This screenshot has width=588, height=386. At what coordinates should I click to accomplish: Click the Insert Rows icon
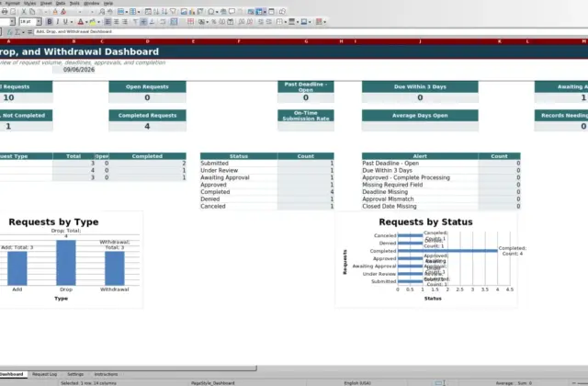click(120, 12)
